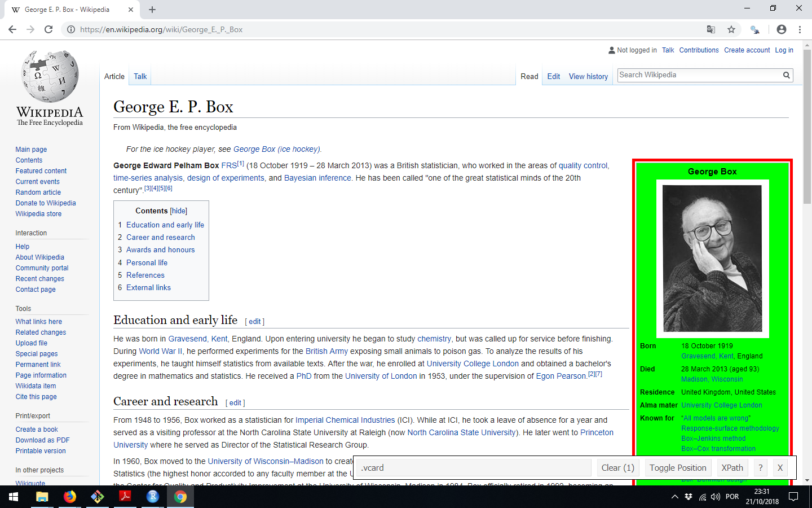This screenshot has width=812, height=508.
Task: Open the SelectorGadget extension icon
Action: pos(754,29)
